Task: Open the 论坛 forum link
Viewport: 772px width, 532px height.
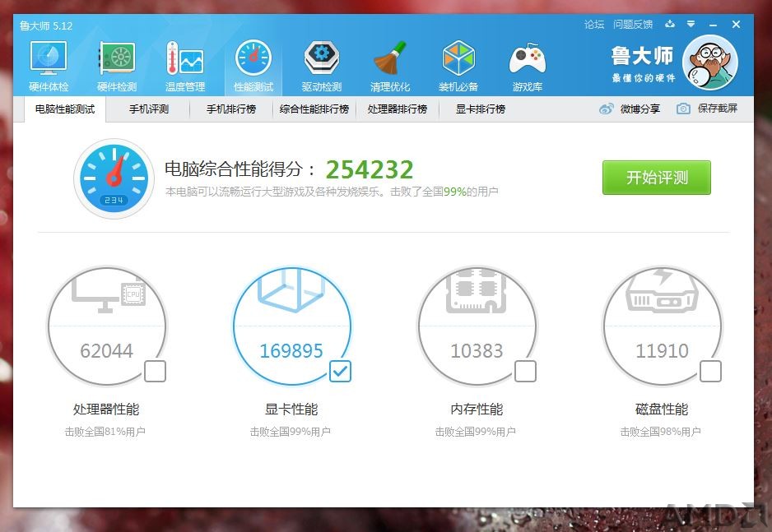Action: click(593, 25)
